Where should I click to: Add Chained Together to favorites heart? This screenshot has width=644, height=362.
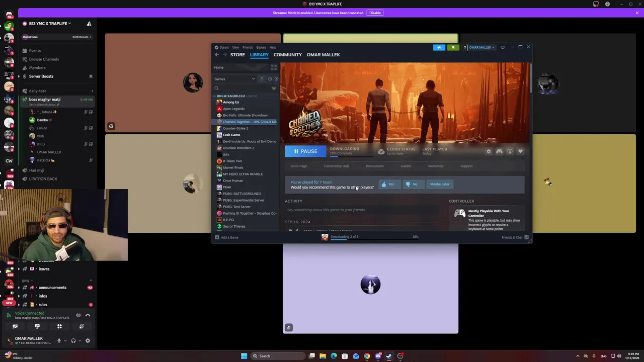[520, 151]
